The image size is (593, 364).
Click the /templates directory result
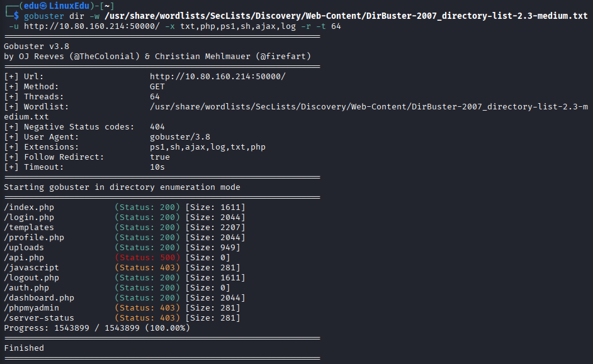click(x=29, y=228)
